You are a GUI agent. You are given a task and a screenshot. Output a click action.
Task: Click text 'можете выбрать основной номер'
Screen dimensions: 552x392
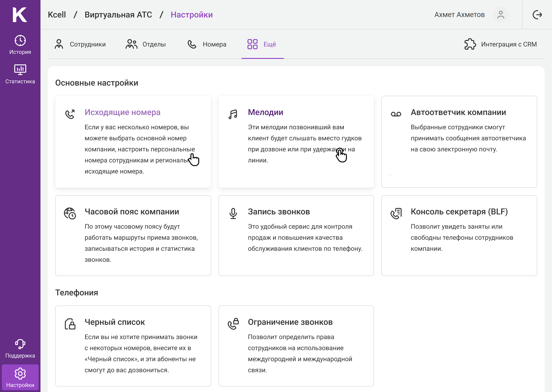point(136,138)
